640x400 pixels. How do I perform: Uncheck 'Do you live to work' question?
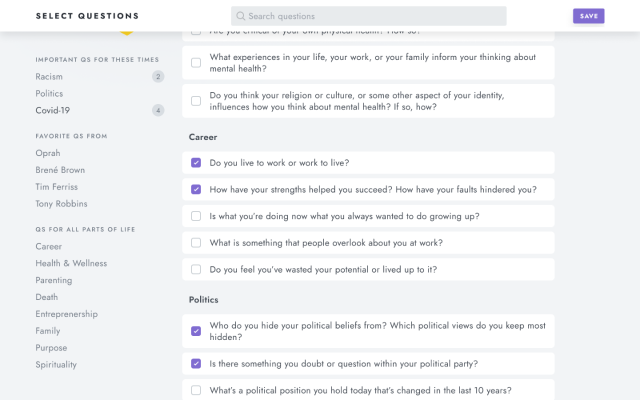point(196,162)
